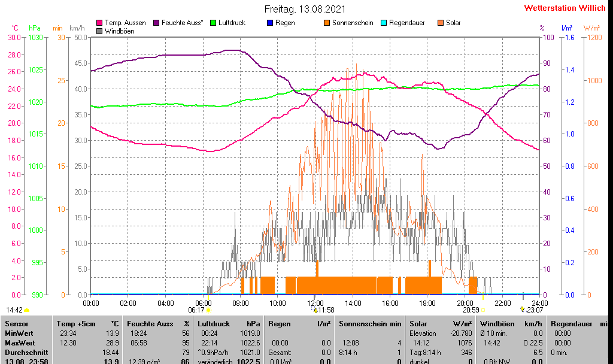Image resolution: width=613 pixels, height=364 pixels.
Task: Click the blue 'l/m²' axis unit label
Action: [567, 28]
